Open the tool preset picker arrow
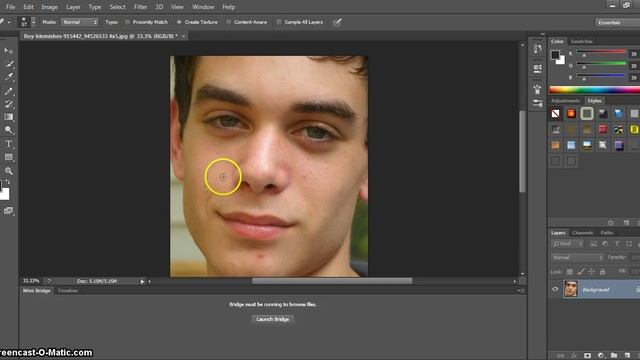 (x=9, y=22)
